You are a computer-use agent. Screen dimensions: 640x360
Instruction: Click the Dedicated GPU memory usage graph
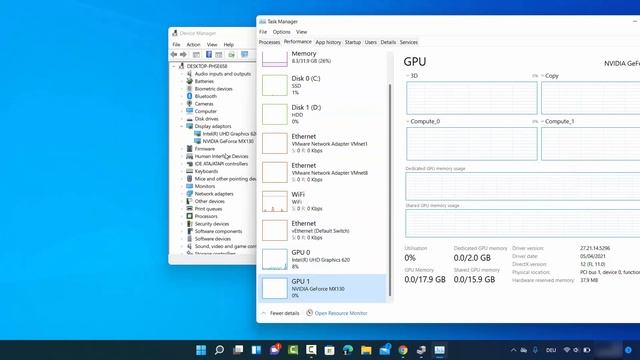pyautogui.click(x=522, y=186)
